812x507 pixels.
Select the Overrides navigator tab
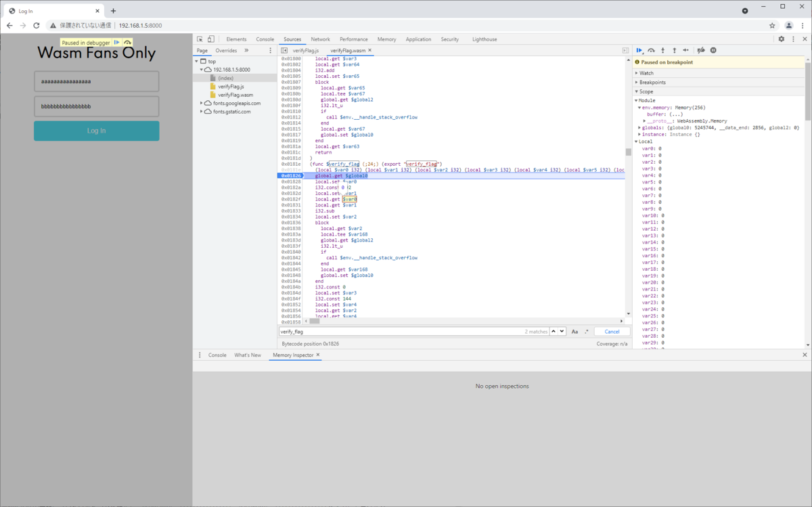[x=226, y=50]
